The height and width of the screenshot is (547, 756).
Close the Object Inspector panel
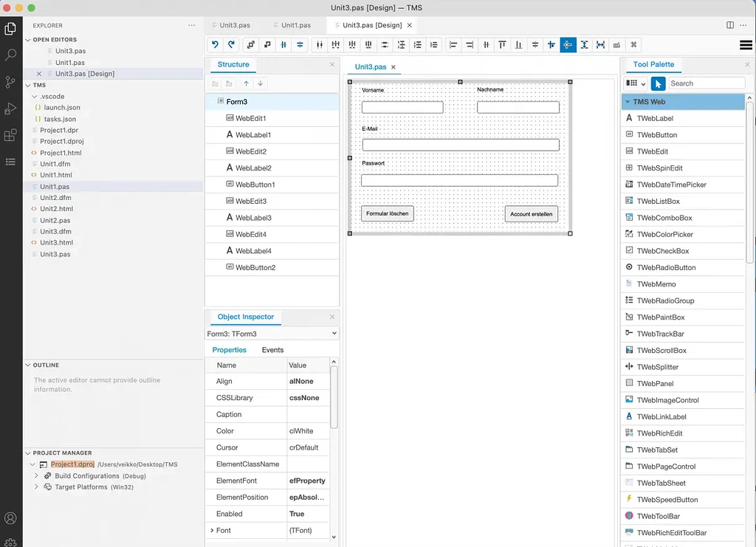[332, 317]
